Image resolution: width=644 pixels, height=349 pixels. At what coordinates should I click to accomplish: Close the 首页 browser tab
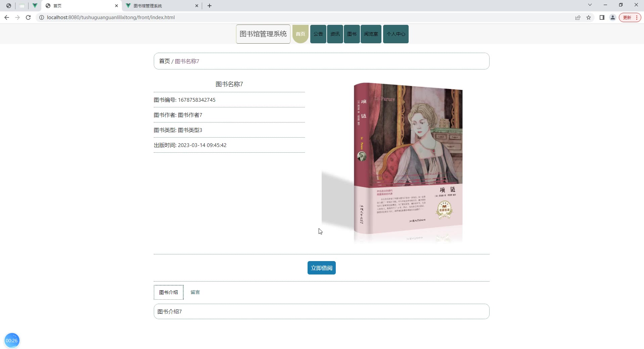coord(117,6)
